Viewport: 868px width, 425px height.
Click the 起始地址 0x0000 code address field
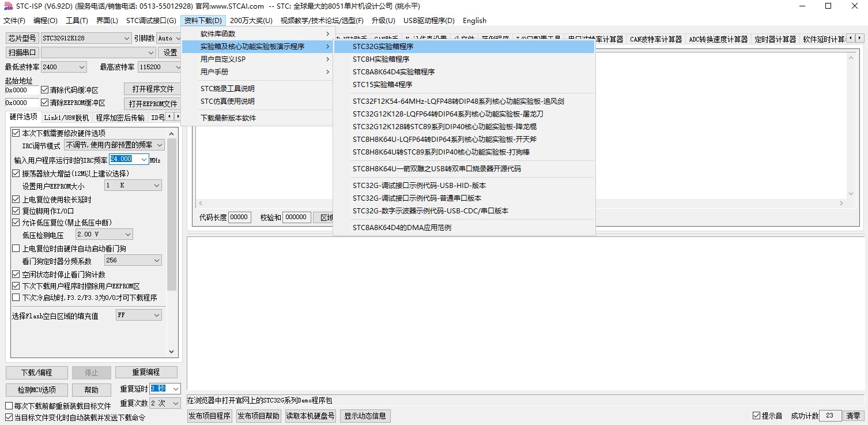click(x=22, y=90)
